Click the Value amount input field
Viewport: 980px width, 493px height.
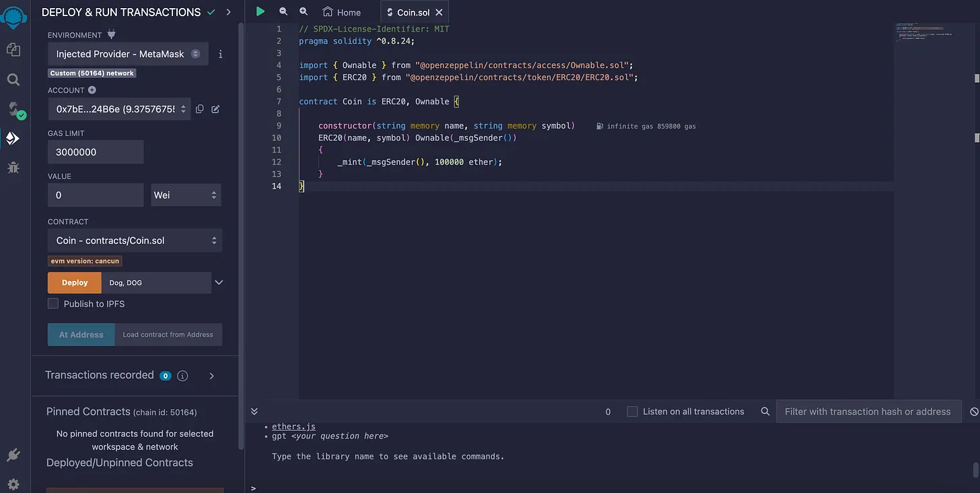click(96, 195)
